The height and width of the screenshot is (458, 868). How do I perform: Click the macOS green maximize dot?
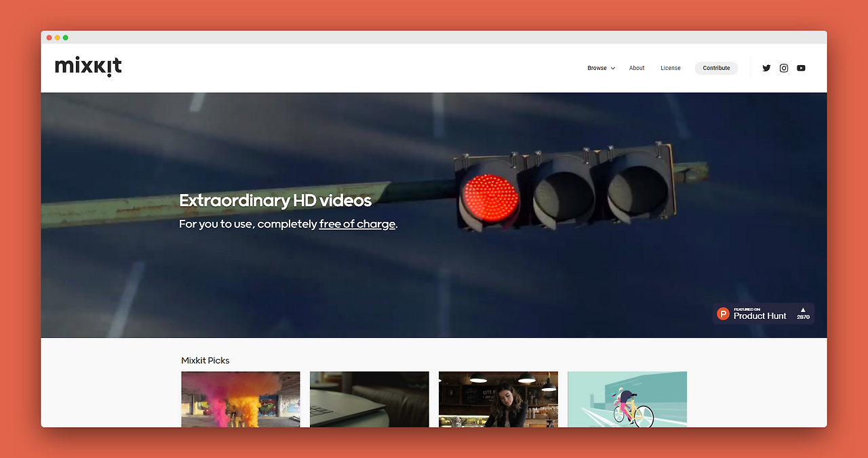click(x=66, y=37)
